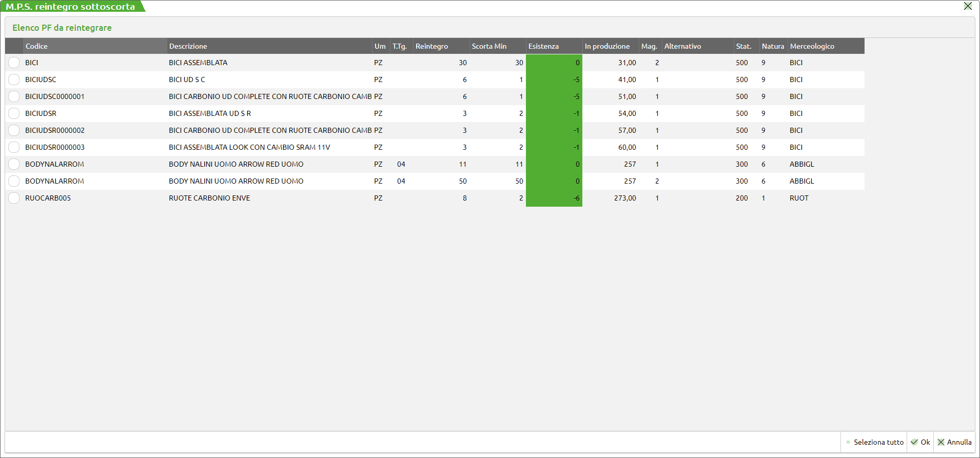980x458 pixels.
Task: Close the M.P.S. reintegro window
Action: (x=968, y=6)
